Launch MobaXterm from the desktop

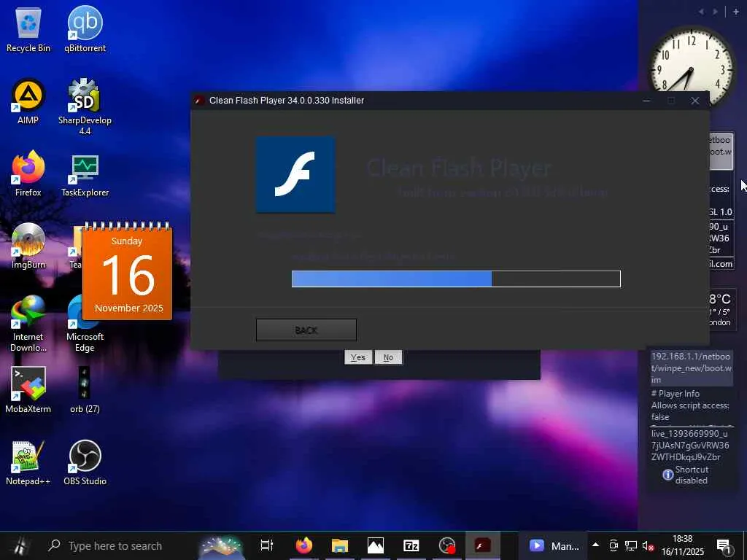pyautogui.click(x=28, y=390)
